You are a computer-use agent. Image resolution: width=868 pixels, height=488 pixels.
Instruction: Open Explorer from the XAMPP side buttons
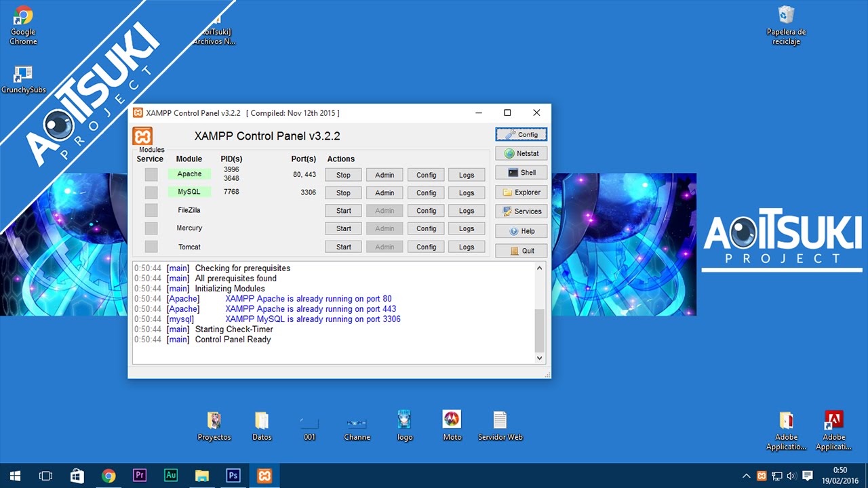coord(521,192)
